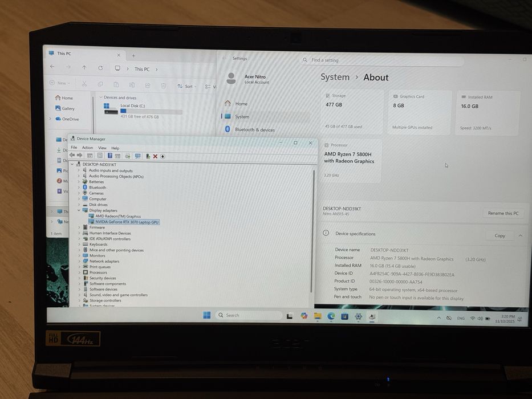Click Forward arrow in Device Manager toolbar
532x399 pixels.
coord(79,156)
